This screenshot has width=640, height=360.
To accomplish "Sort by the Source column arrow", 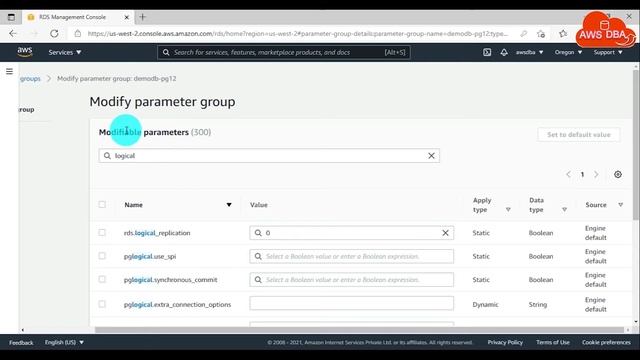I will point(620,205).
